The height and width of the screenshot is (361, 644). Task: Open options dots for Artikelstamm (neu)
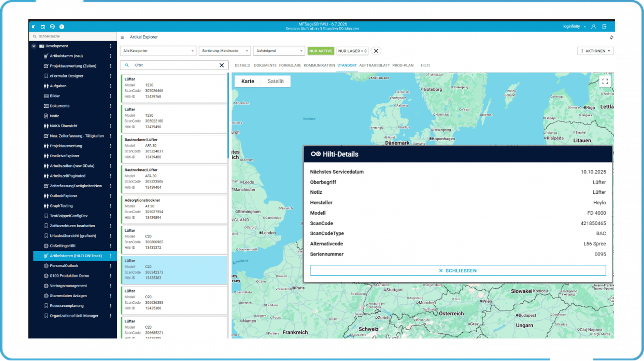[x=110, y=56]
